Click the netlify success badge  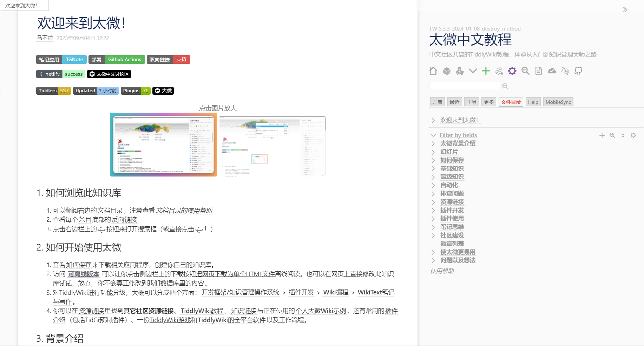60,74
